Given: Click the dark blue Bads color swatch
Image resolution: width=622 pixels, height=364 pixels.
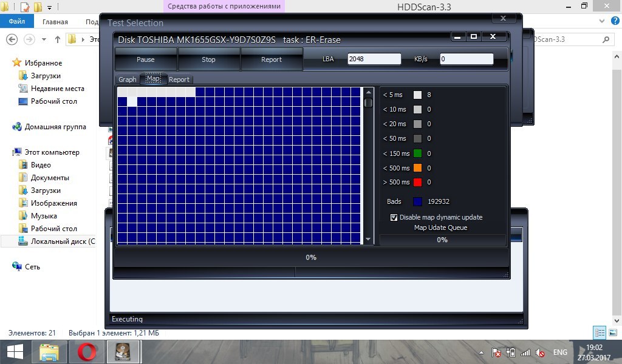Looking at the screenshot, I should (x=417, y=201).
